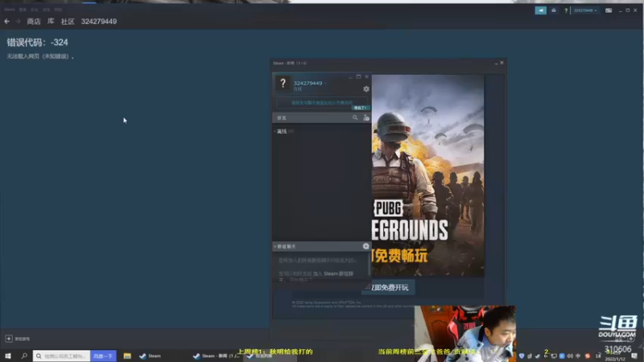Open the Windows Start menu

point(8,356)
